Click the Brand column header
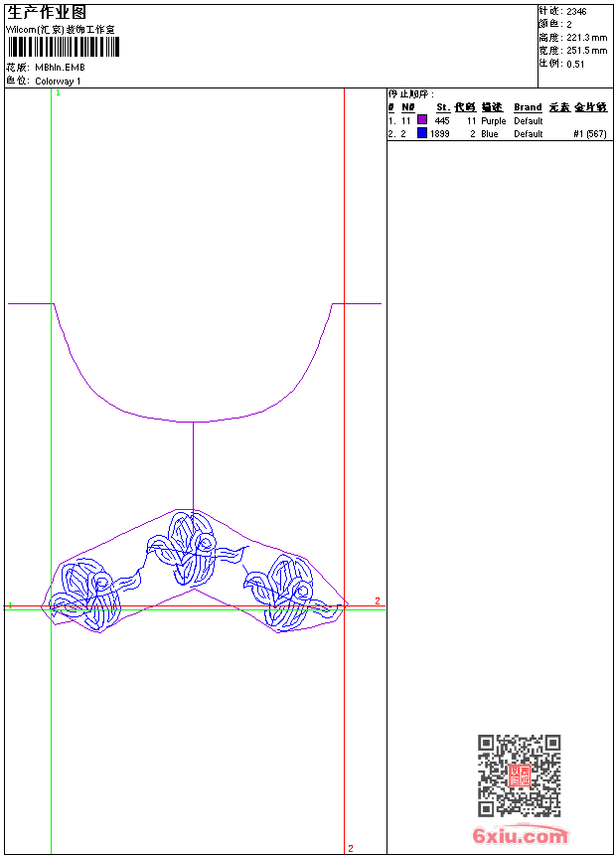616x855 pixels. [x=528, y=107]
